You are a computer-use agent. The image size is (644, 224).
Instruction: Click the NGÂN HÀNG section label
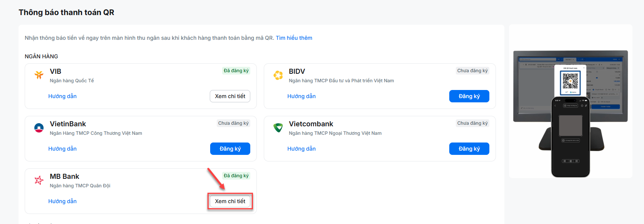[x=41, y=56]
